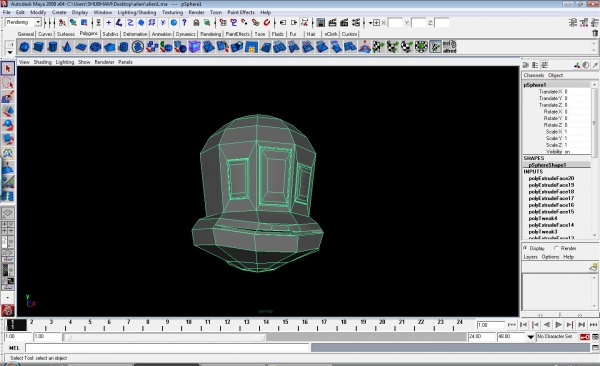
Task: Create a polygon torus from shelf
Action: tap(95, 47)
